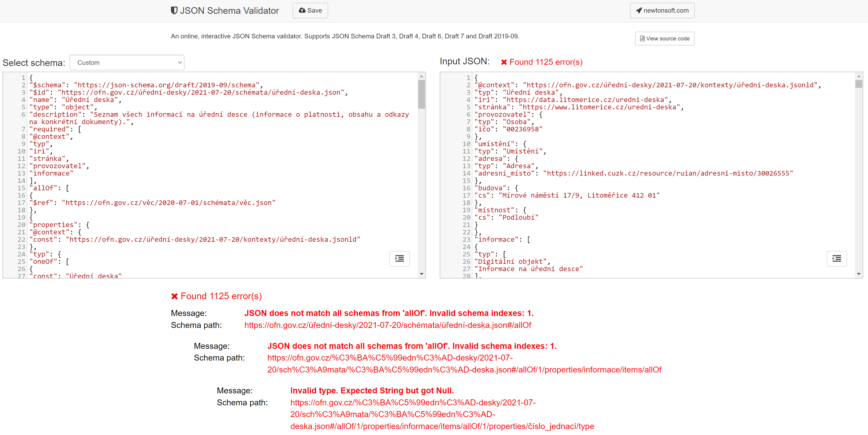Click the format/indent icon in the schema editor
Image resolution: width=868 pixels, height=435 pixels.
click(399, 259)
